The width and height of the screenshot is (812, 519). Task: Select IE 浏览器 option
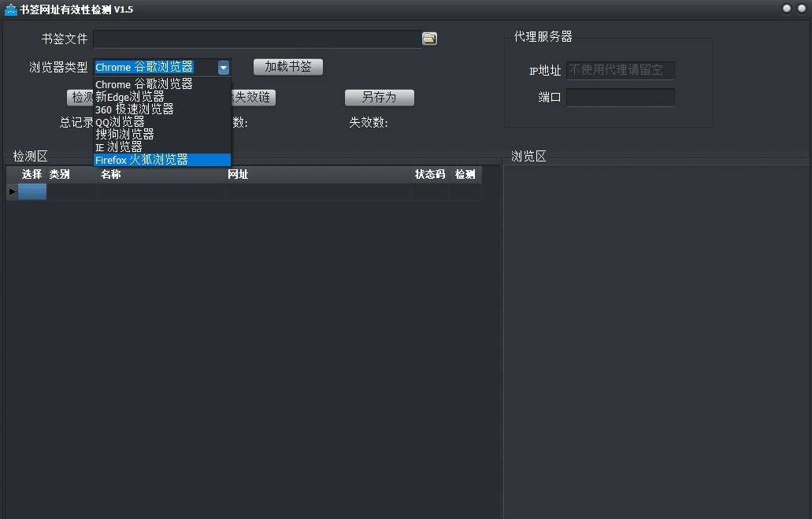[162, 147]
